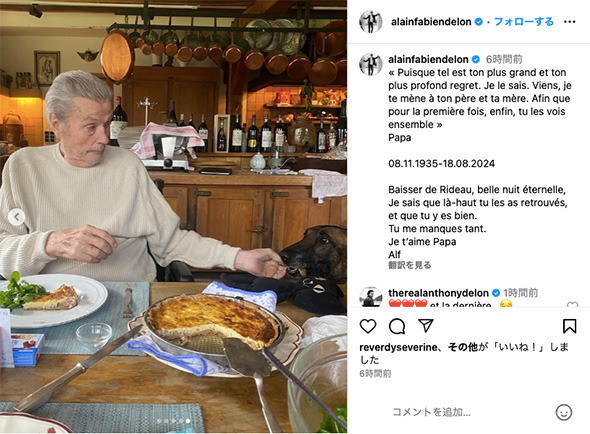Share post via paper plane icon

(426, 326)
